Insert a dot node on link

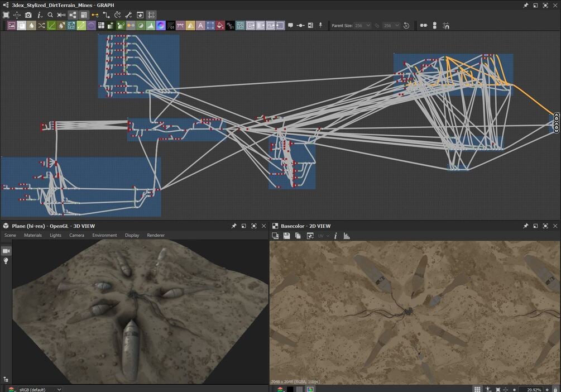[x=300, y=26]
